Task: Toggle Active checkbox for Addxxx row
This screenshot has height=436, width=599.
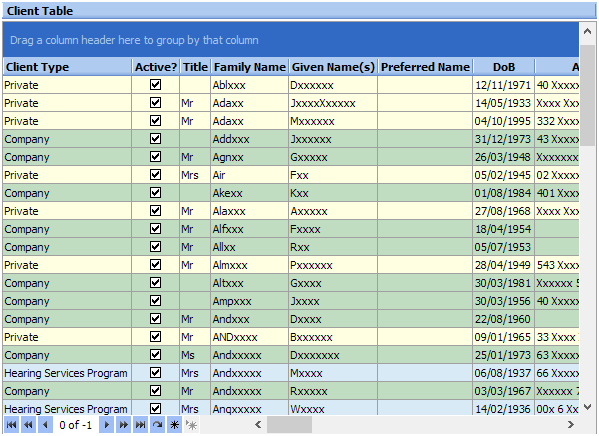Action: pyautogui.click(x=155, y=138)
